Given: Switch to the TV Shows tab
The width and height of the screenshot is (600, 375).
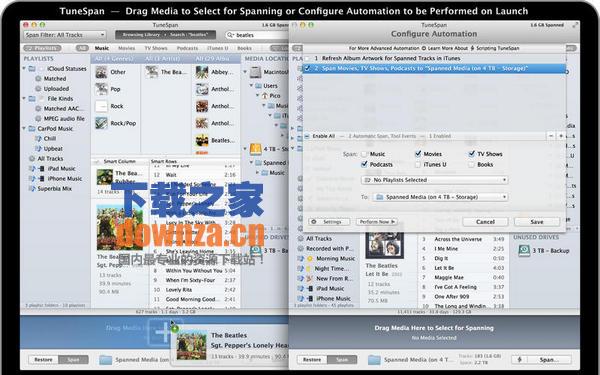Looking at the screenshot, I should click(x=156, y=48).
